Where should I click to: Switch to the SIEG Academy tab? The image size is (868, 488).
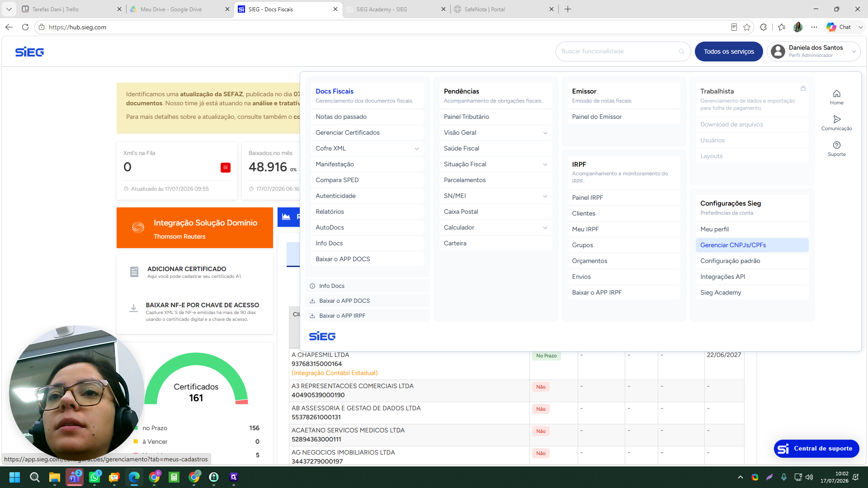point(396,9)
